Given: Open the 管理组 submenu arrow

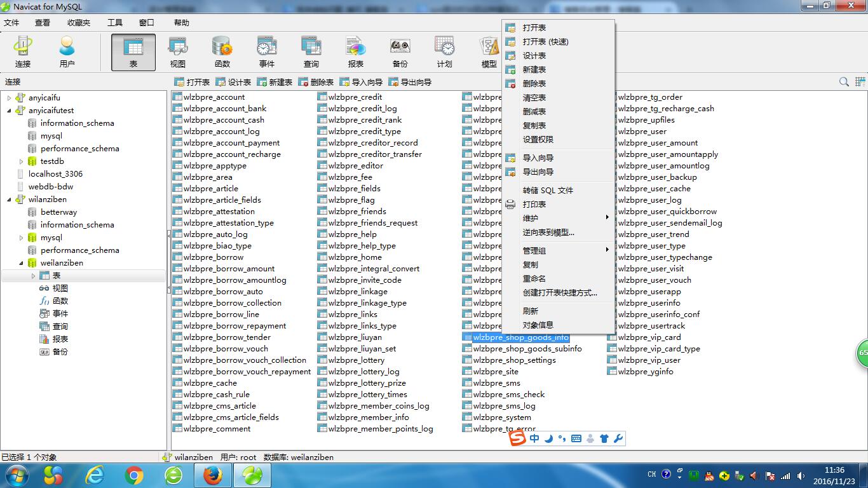Looking at the screenshot, I should [x=607, y=250].
